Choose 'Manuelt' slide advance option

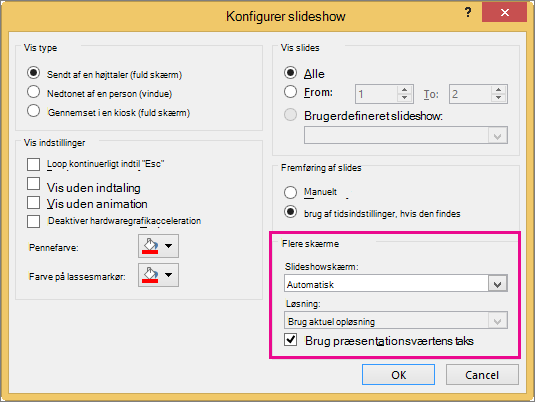[x=290, y=192]
